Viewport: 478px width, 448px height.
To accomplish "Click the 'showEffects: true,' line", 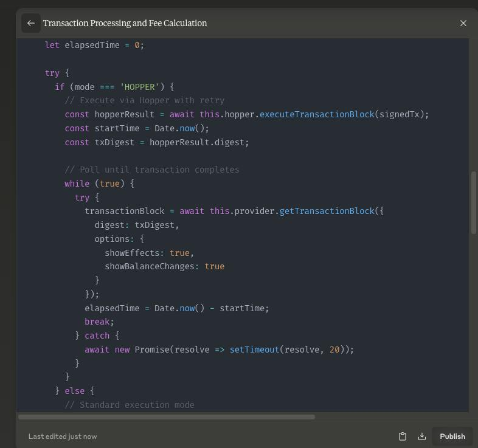I will pos(149,253).
